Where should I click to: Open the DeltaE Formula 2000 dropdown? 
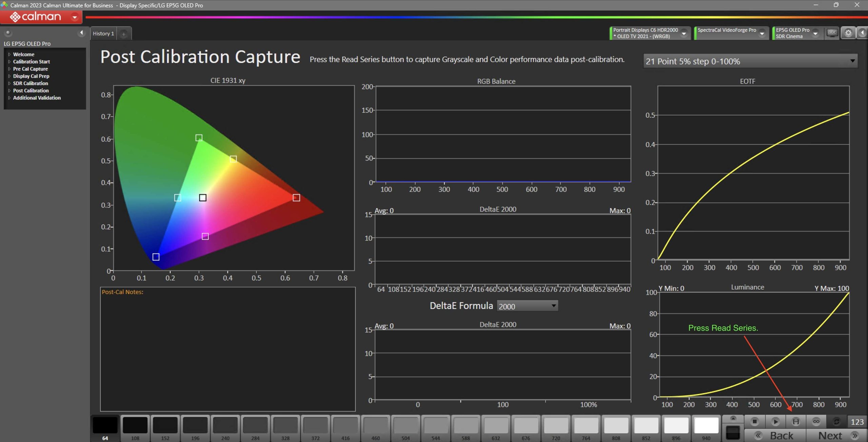click(x=527, y=306)
